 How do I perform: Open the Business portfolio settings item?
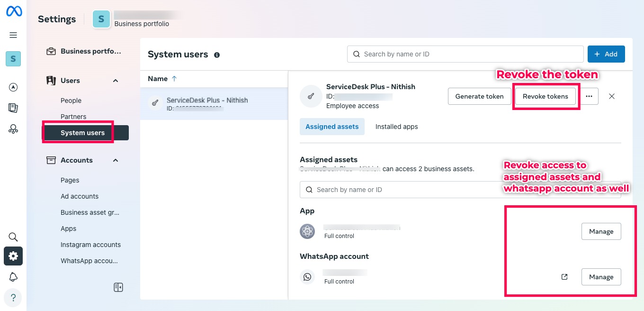(x=85, y=51)
